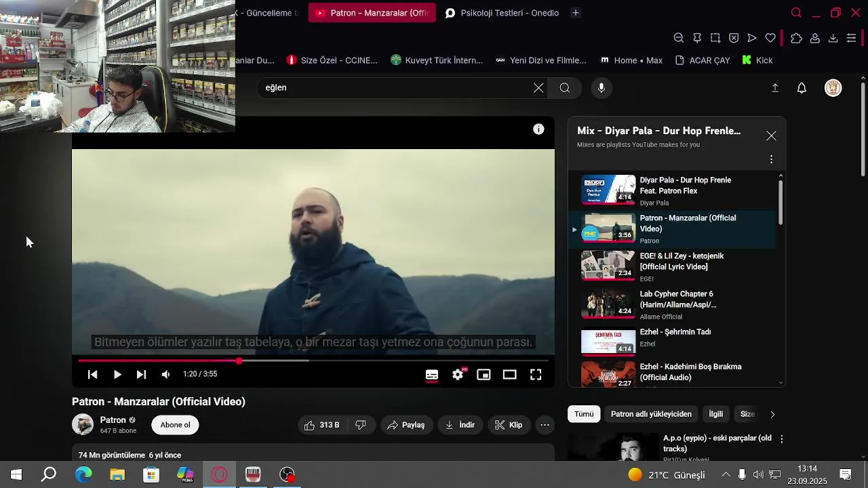
Task: Expand more filter chips arrow
Action: [x=772, y=414]
